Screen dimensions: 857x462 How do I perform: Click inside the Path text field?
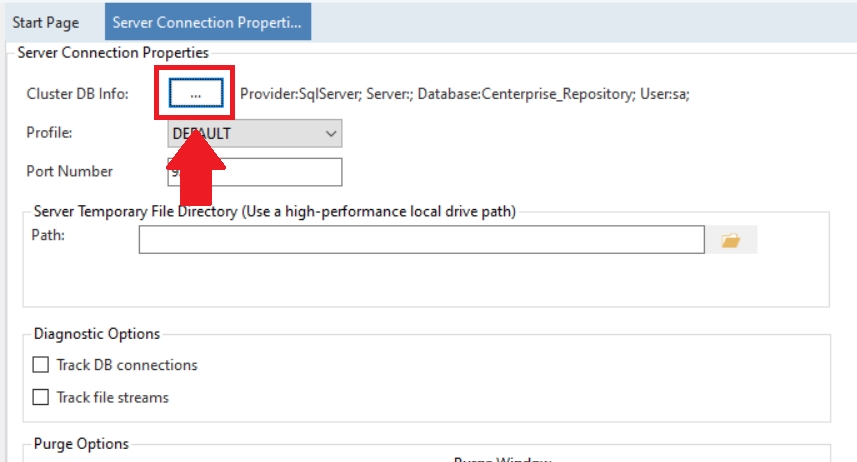(421, 240)
